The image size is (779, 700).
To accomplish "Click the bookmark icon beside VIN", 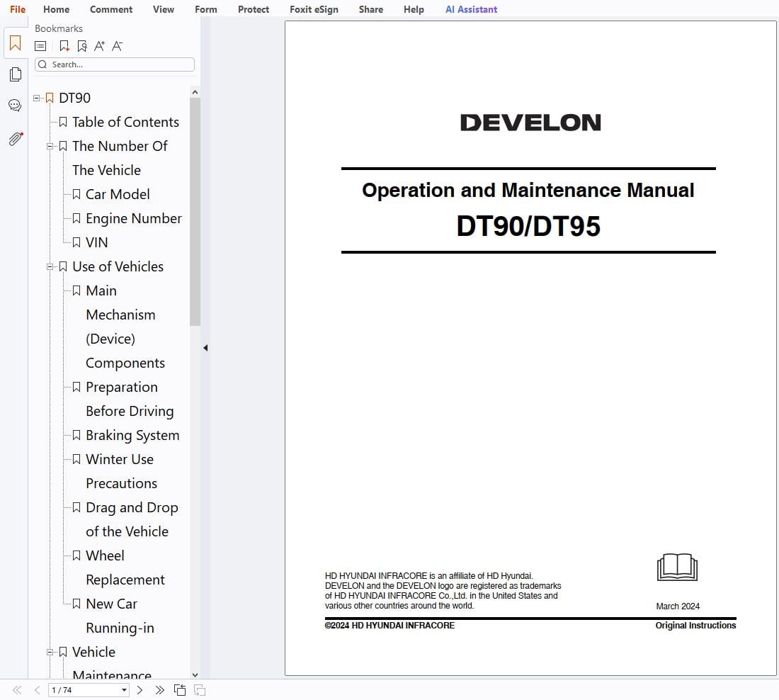I will pyautogui.click(x=76, y=242).
